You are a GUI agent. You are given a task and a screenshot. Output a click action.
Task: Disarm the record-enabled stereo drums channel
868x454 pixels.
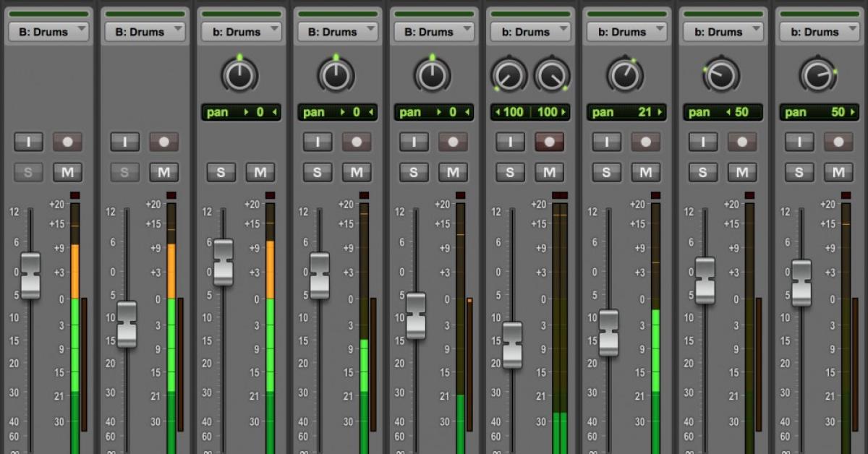(548, 142)
